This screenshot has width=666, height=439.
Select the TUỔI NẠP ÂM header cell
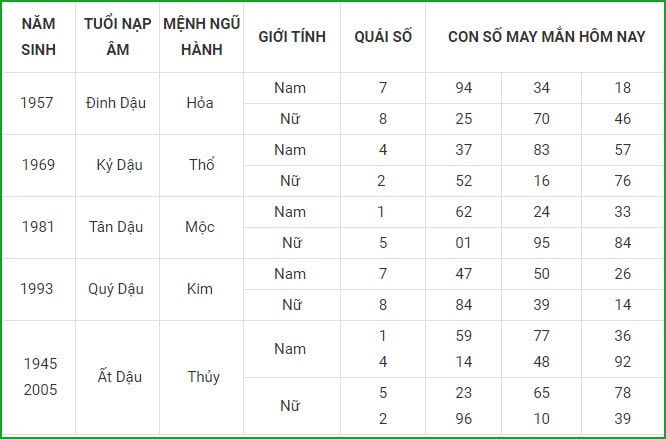[x=118, y=37]
